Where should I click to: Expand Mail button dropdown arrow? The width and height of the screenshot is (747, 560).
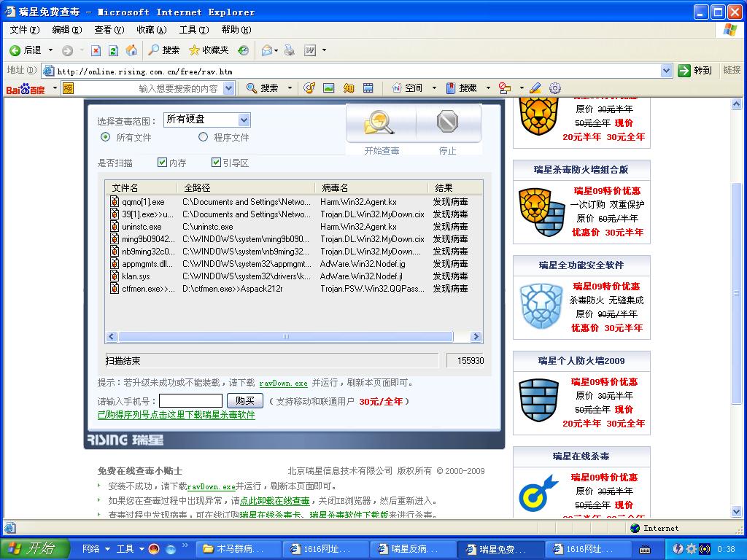coord(276,50)
